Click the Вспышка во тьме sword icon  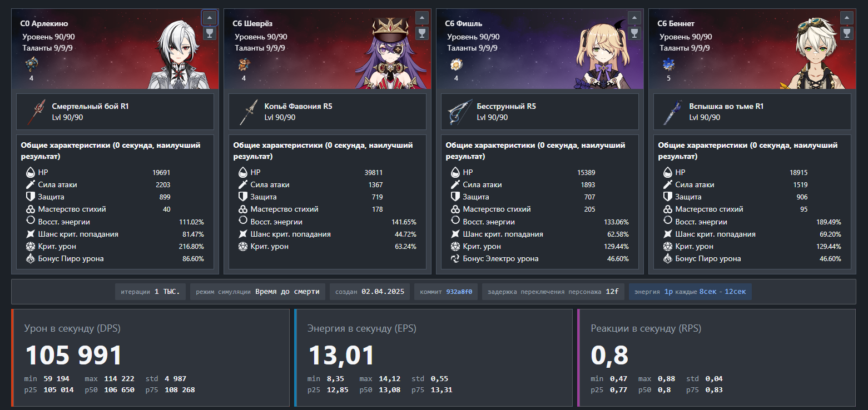point(673,112)
